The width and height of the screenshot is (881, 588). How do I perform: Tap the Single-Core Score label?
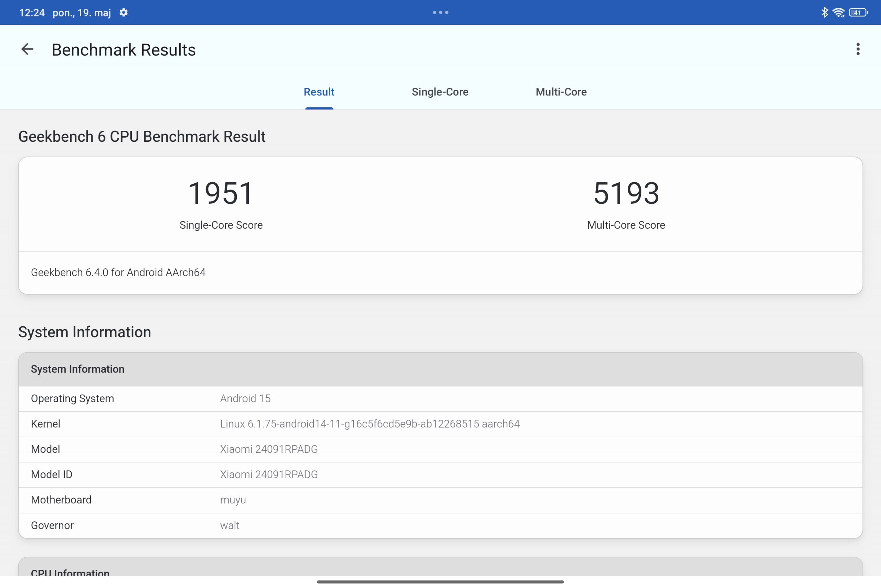[221, 225]
